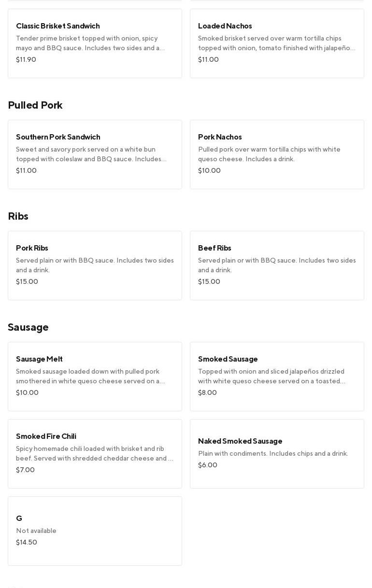Click the Ribs section heading

tap(18, 216)
